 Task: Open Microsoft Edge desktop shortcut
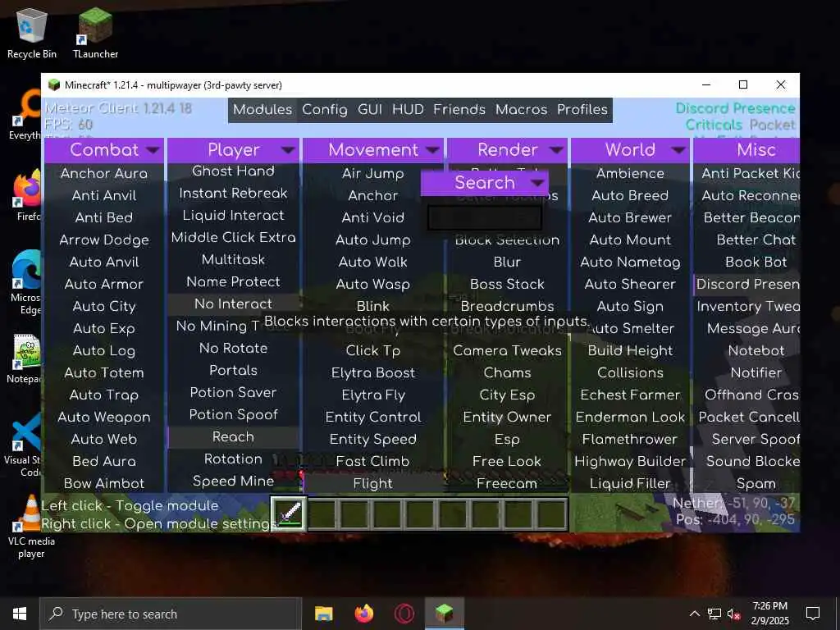[25, 283]
